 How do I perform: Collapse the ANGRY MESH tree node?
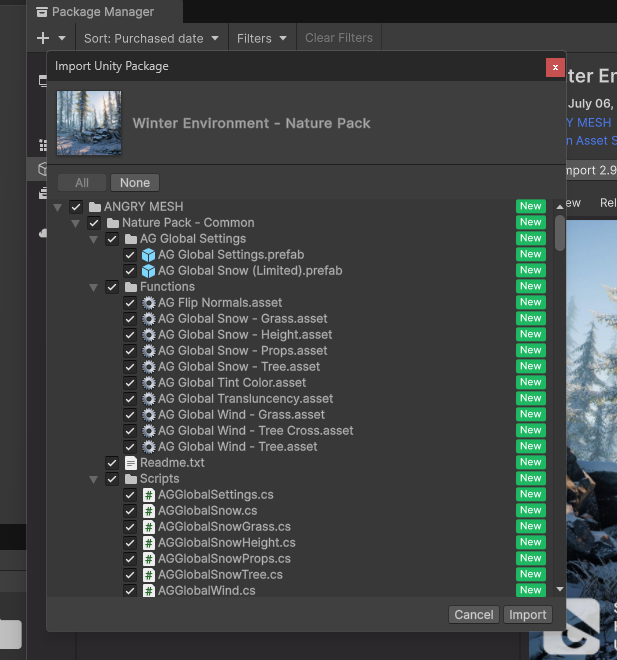point(58,207)
